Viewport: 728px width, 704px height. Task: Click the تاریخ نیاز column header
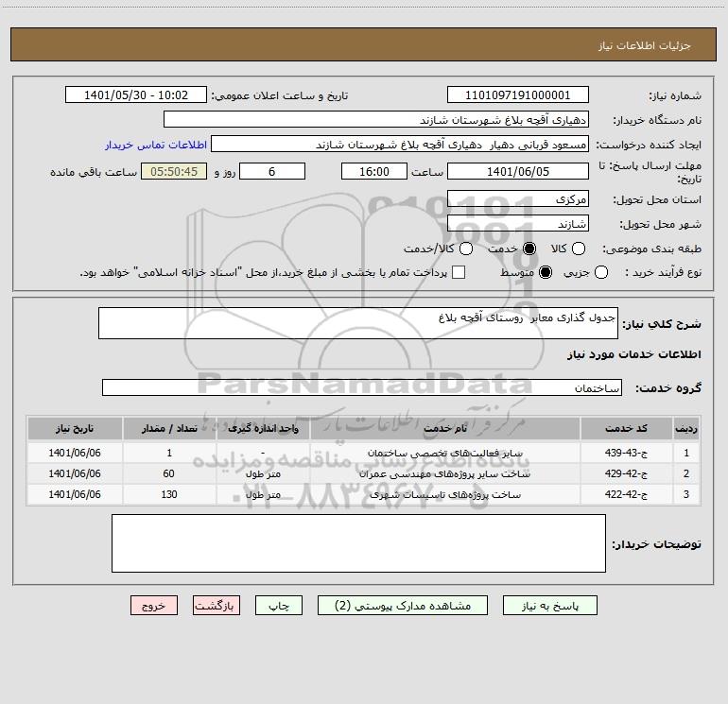click(x=75, y=428)
